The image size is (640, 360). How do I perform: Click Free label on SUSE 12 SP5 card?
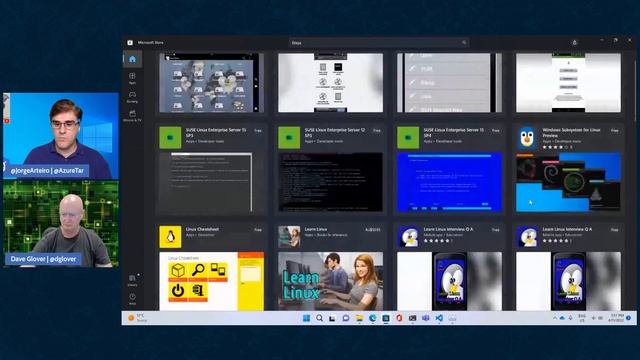point(377,131)
